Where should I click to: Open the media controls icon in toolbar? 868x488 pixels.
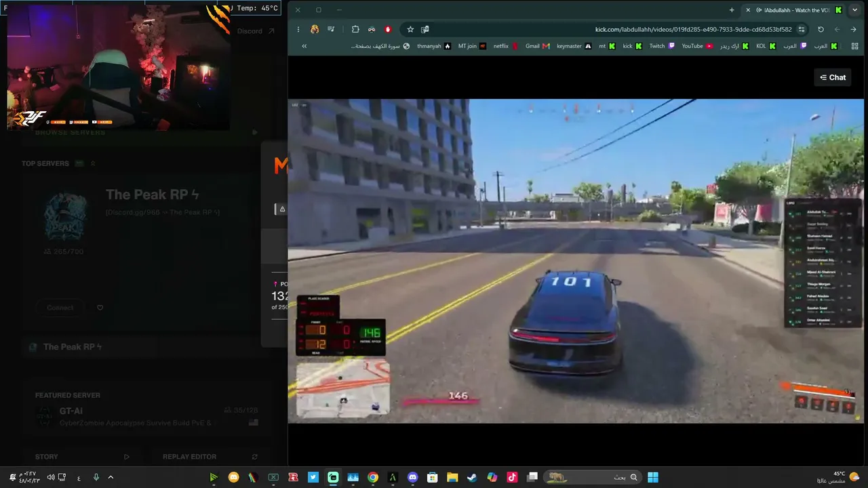(331, 29)
